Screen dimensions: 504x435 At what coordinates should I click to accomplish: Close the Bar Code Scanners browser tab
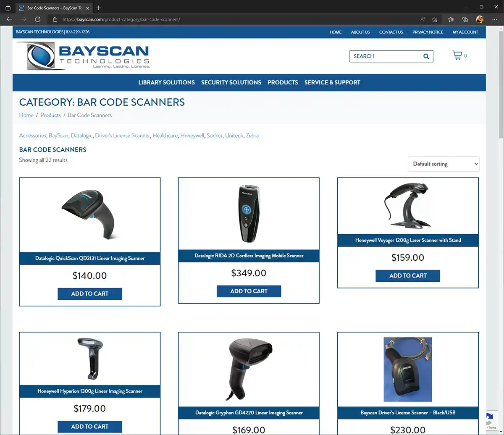click(88, 8)
